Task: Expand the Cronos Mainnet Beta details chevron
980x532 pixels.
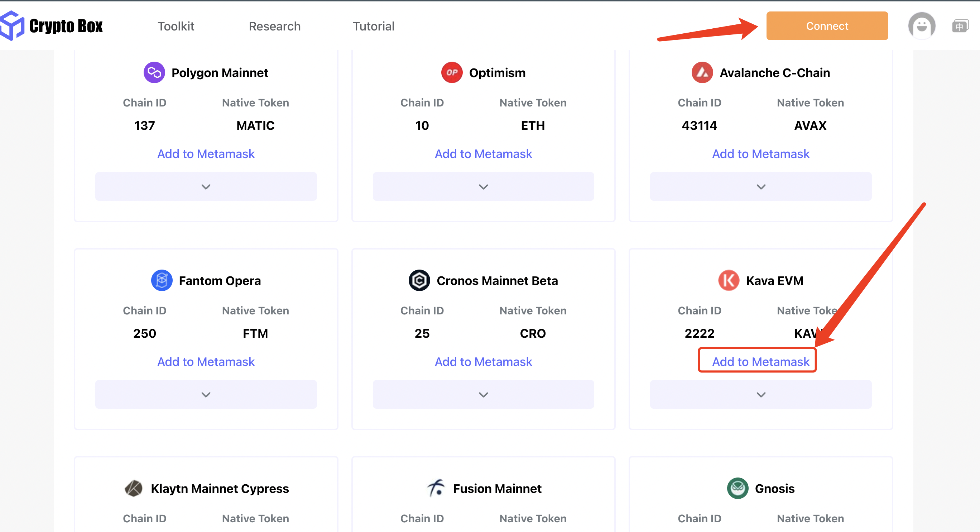Action: tap(483, 395)
